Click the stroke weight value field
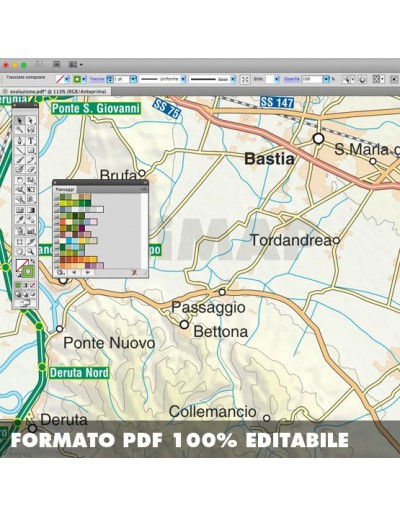 [x=122, y=79]
